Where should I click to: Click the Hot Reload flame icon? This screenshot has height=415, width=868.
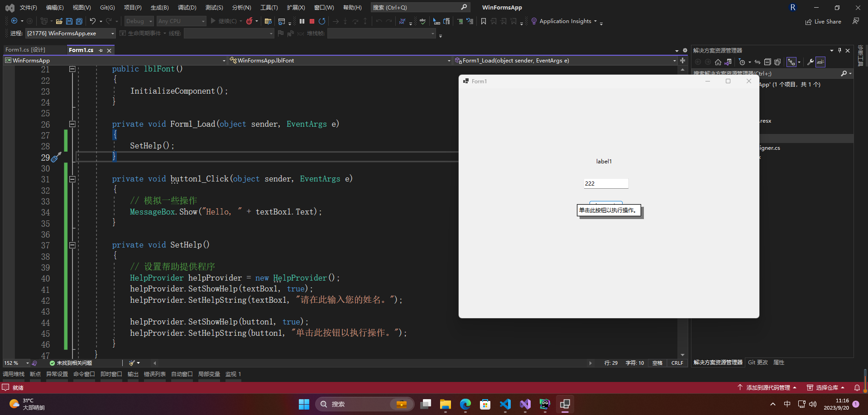click(x=249, y=21)
